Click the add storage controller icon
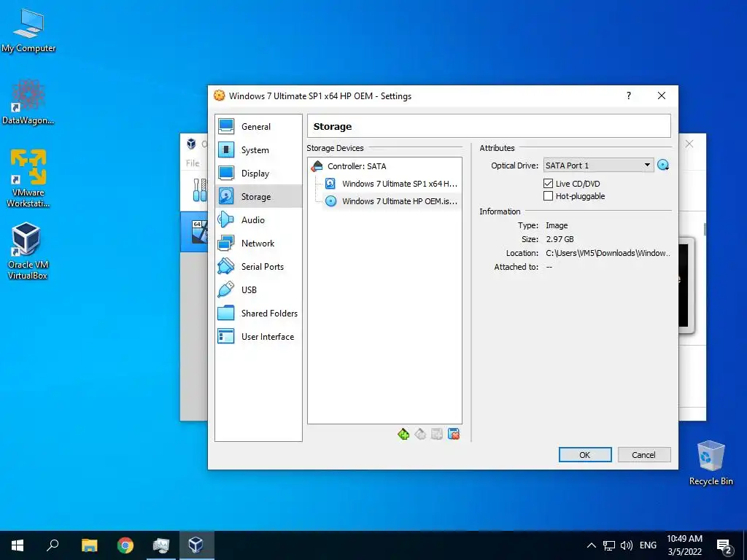The height and width of the screenshot is (560, 747). [x=403, y=434]
